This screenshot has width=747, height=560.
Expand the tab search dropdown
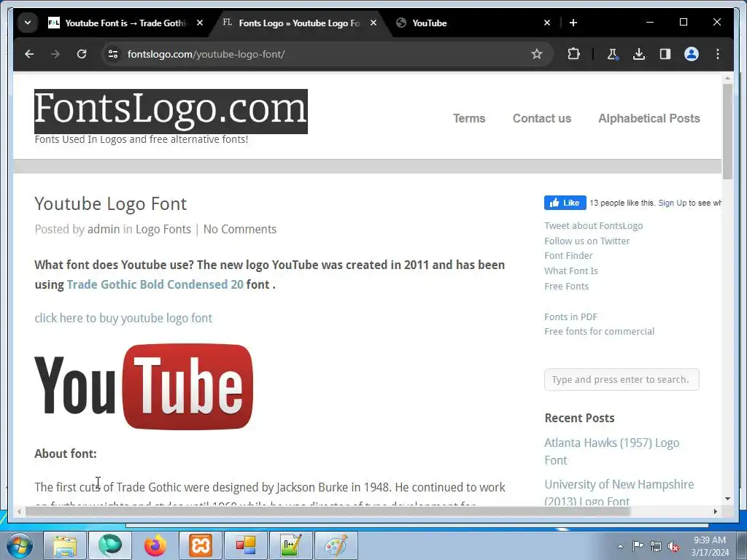pyautogui.click(x=28, y=23)
